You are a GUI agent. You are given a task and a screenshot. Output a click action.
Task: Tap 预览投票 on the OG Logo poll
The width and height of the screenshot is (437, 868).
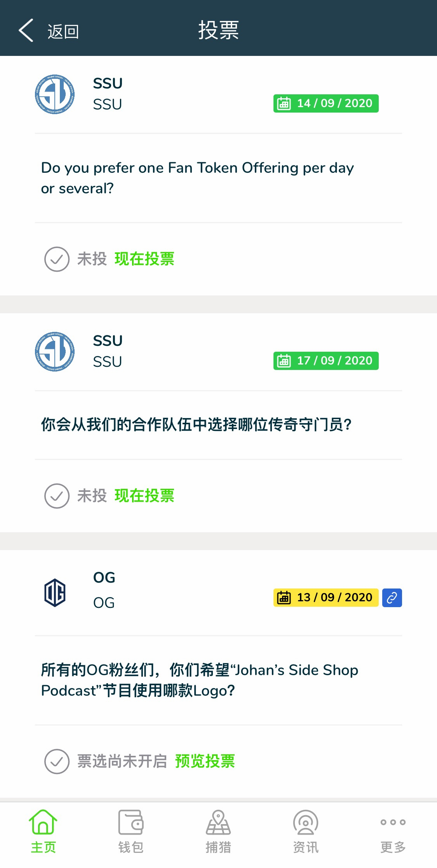[x=205, y=761]
